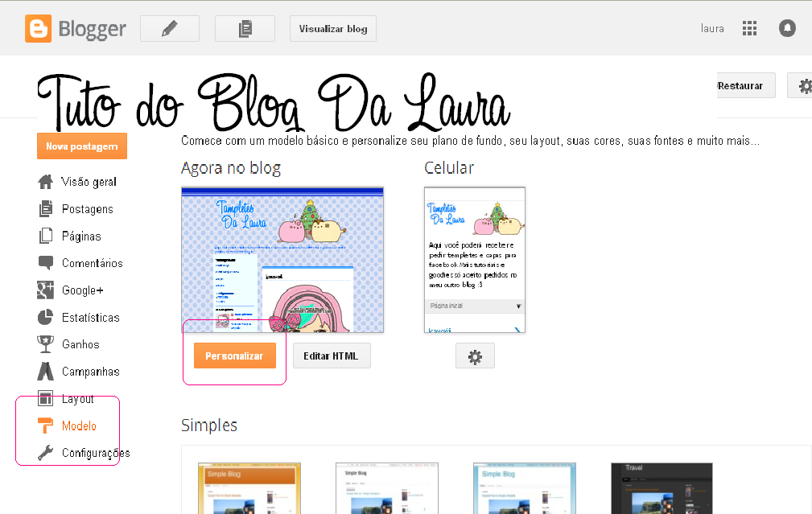Open Estatísticas in sidebar

(x=91, y=317)
